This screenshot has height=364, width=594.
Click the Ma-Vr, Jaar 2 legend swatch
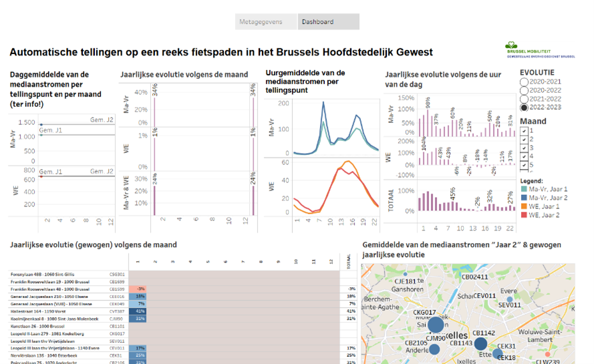click(524, 198)
